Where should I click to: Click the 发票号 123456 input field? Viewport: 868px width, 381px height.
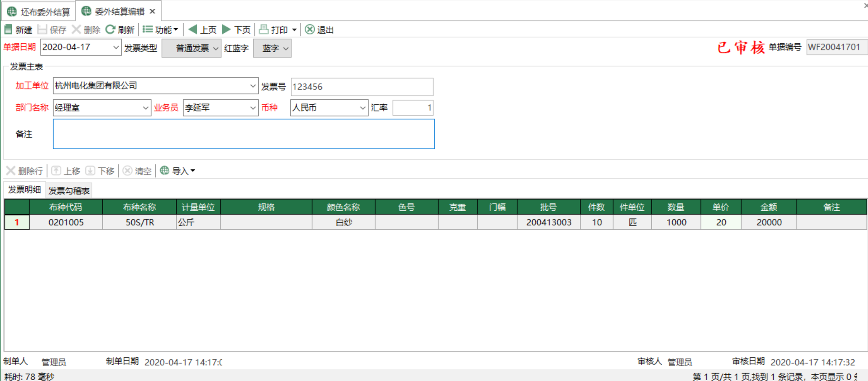click(362, 87)
